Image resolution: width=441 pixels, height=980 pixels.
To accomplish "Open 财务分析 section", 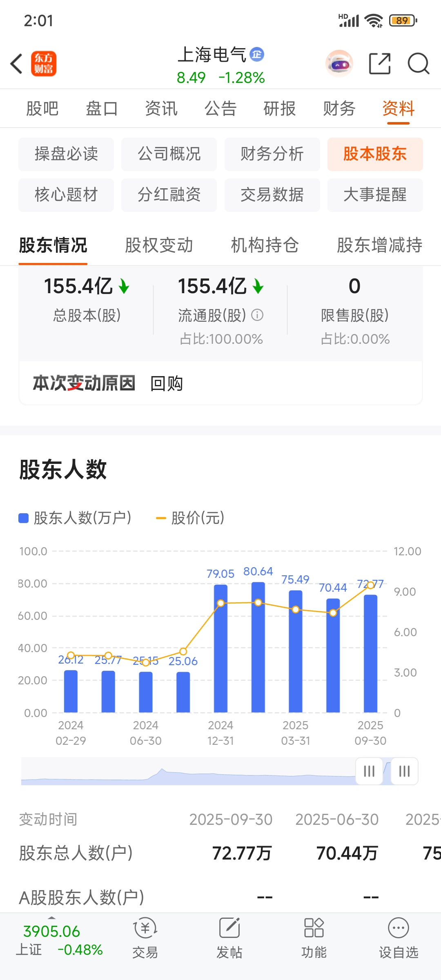I will coord(272,154).
